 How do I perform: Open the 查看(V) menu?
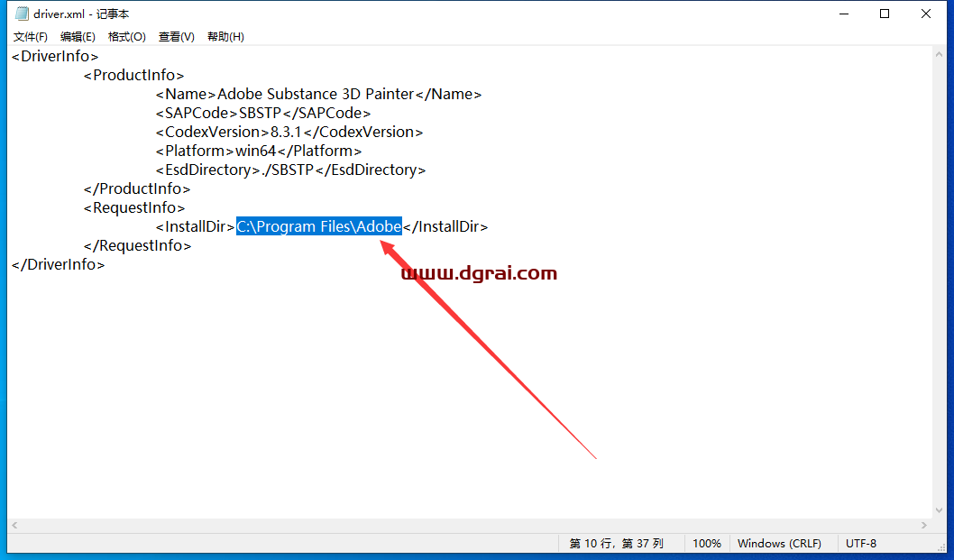click(177, 36)
